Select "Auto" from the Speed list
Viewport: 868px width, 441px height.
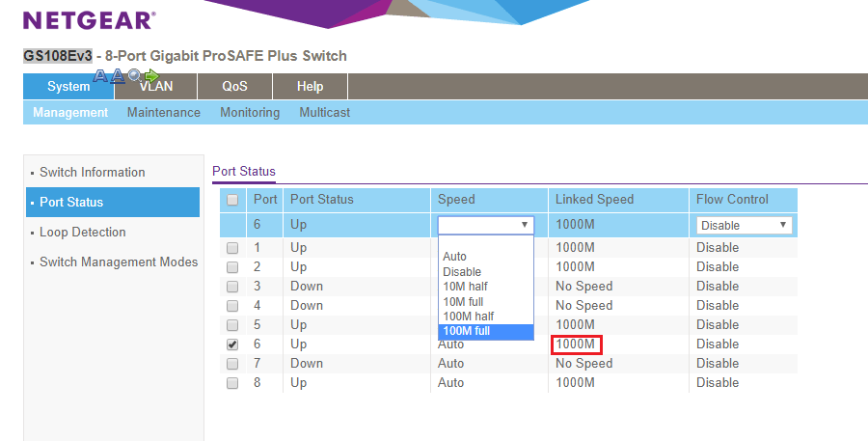tap(454, 257)
